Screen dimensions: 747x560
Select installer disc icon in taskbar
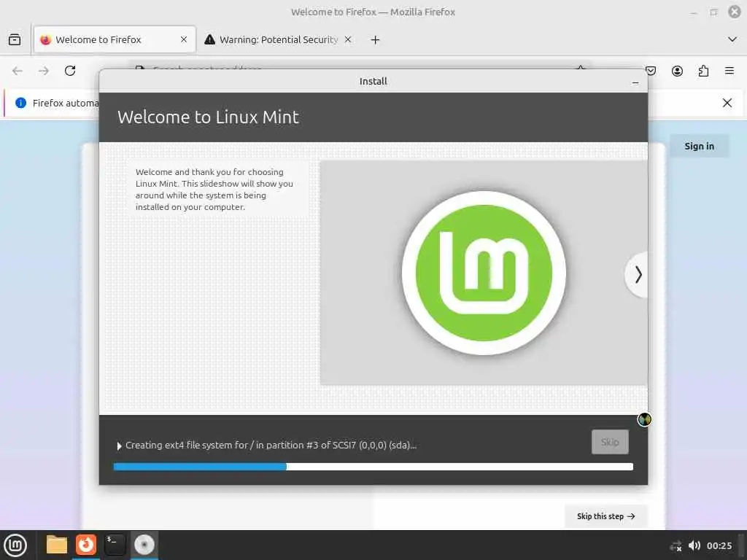(x=144, y=545)
